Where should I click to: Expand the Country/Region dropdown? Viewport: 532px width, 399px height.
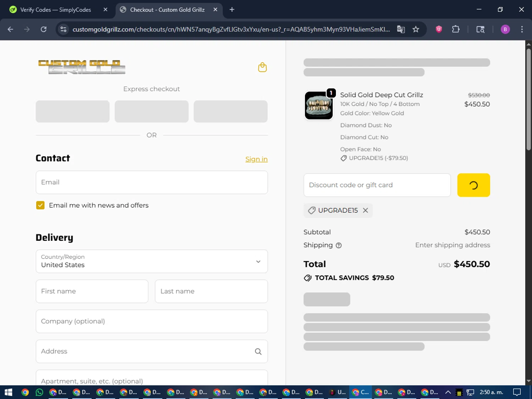[152, 261]
